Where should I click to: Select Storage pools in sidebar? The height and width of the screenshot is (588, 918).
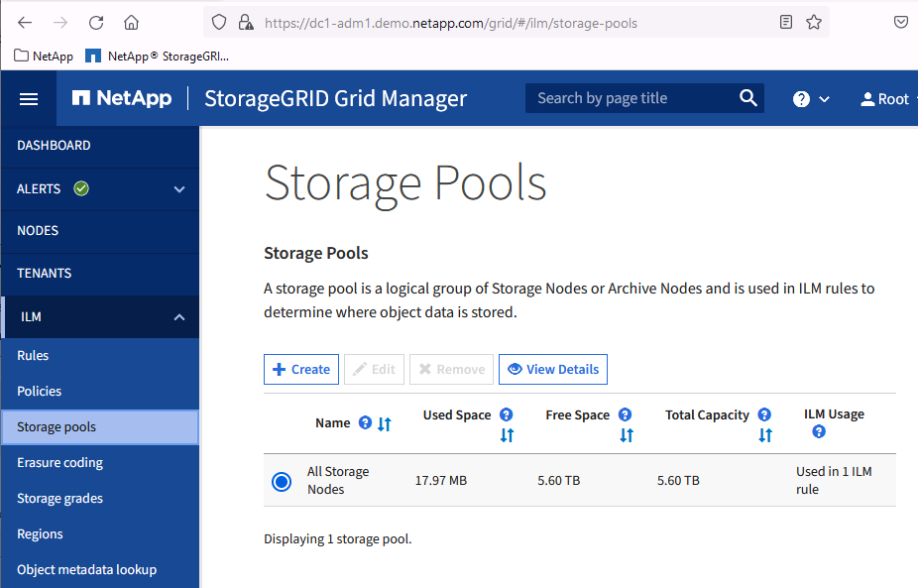click(x=100, y=427)
